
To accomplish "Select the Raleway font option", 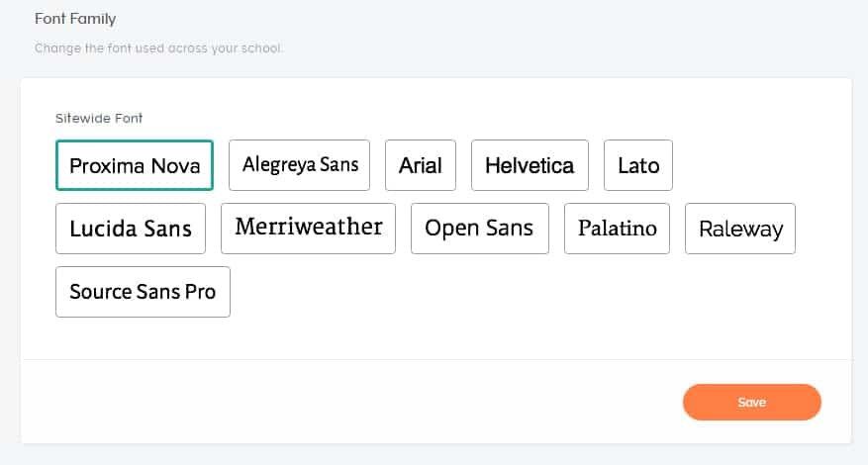I will pyautogui.click(x=739, y=229).
